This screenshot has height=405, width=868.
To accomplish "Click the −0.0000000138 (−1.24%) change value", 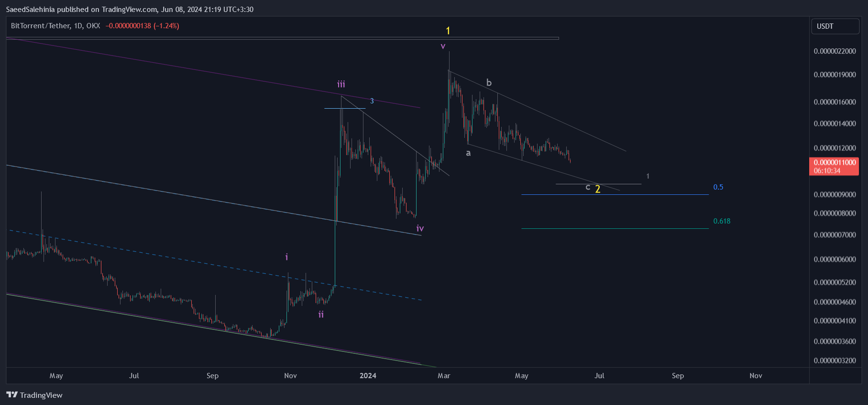I will 142,26.
